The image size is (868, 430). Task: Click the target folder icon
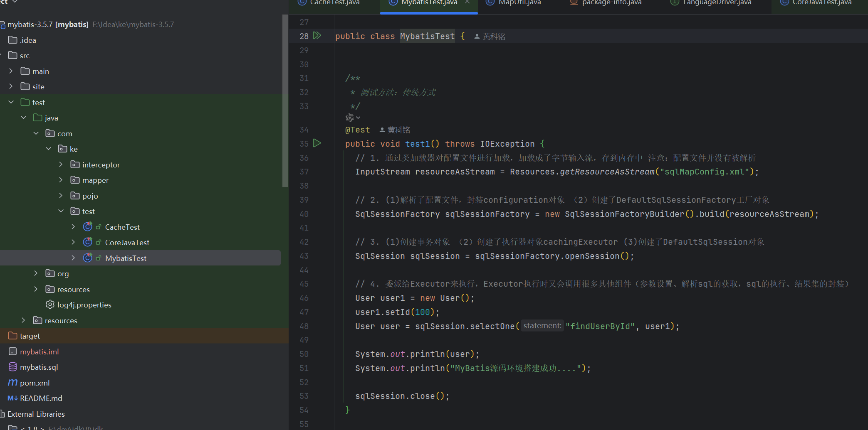[x=13, y=336]
